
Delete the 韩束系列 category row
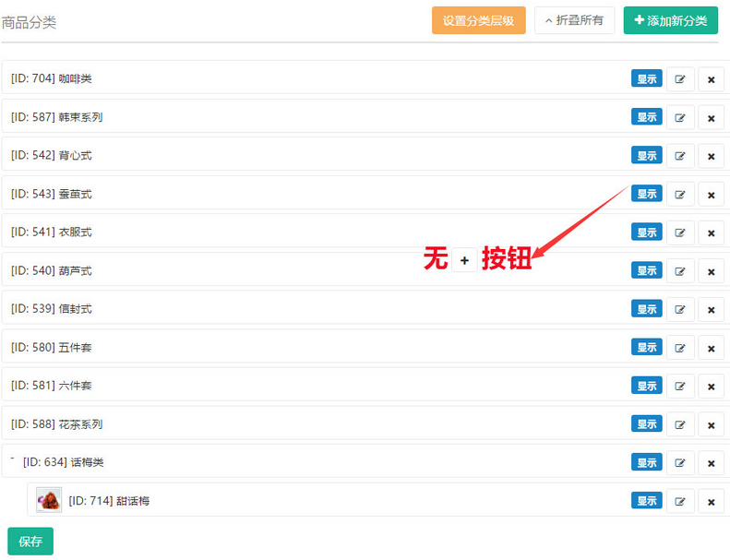(711, 118)
